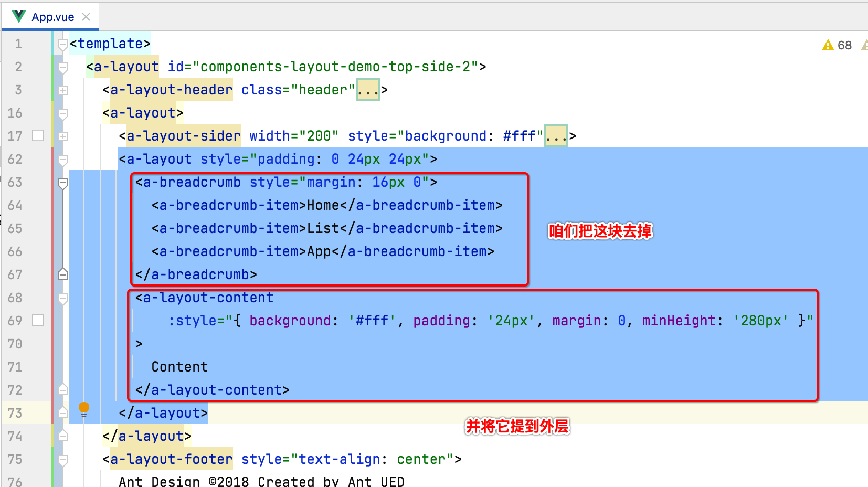
Task: Click line number 73 in the gutter
Action: click(15, 413)
